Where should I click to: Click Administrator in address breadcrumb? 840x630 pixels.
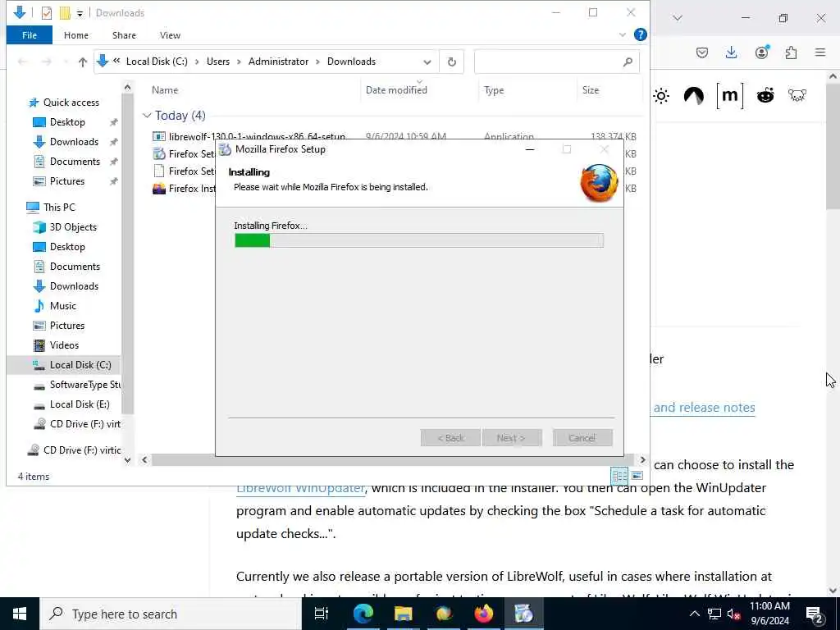[x=278, y=62]
